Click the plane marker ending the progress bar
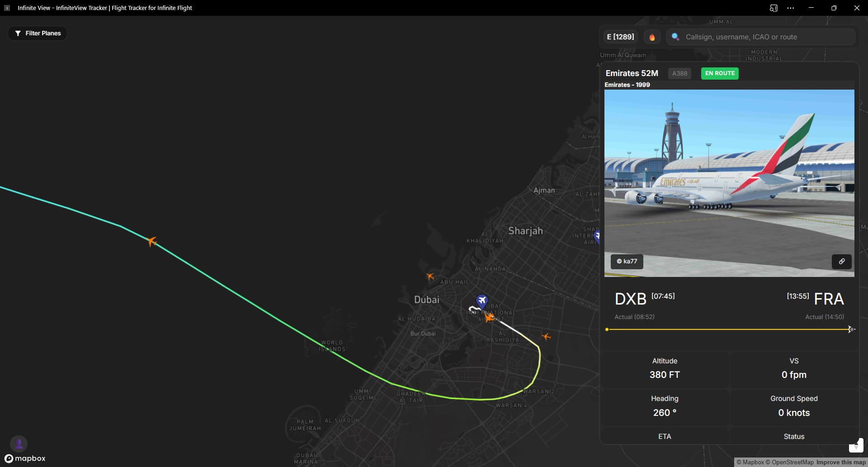 851,329
